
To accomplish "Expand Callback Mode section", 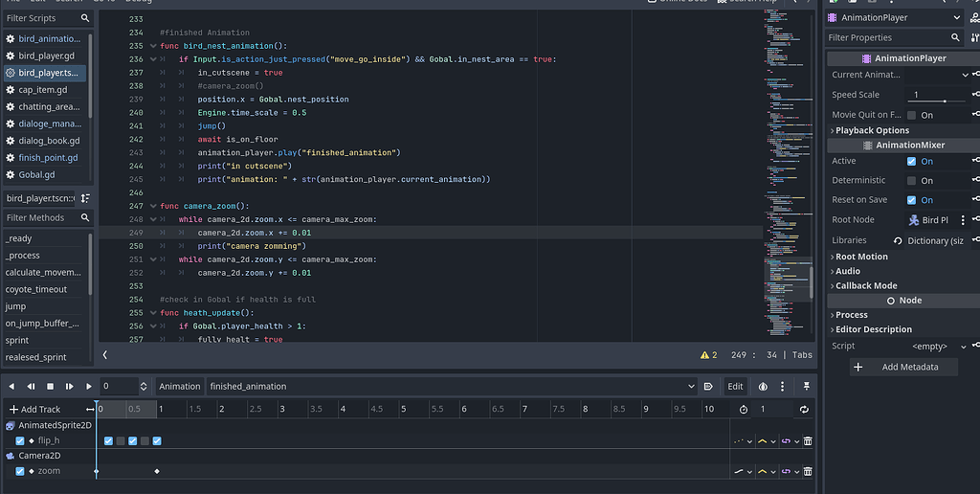I will coord(863,285).
